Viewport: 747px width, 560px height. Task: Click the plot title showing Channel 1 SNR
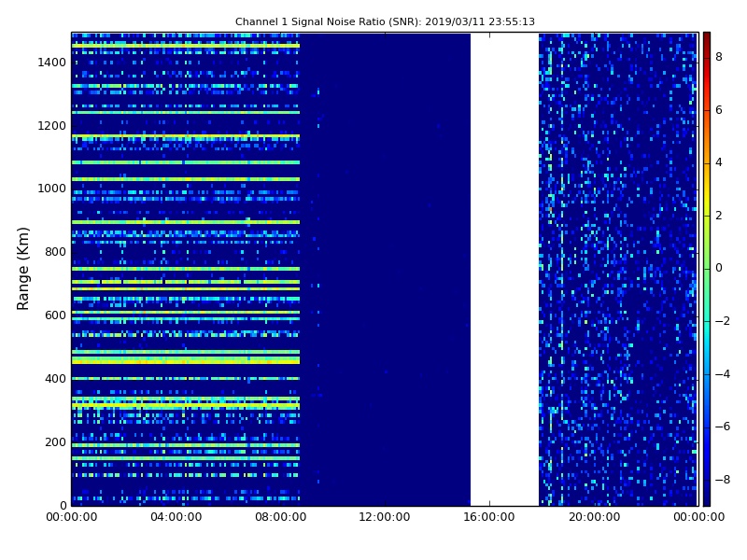point(385,21)
